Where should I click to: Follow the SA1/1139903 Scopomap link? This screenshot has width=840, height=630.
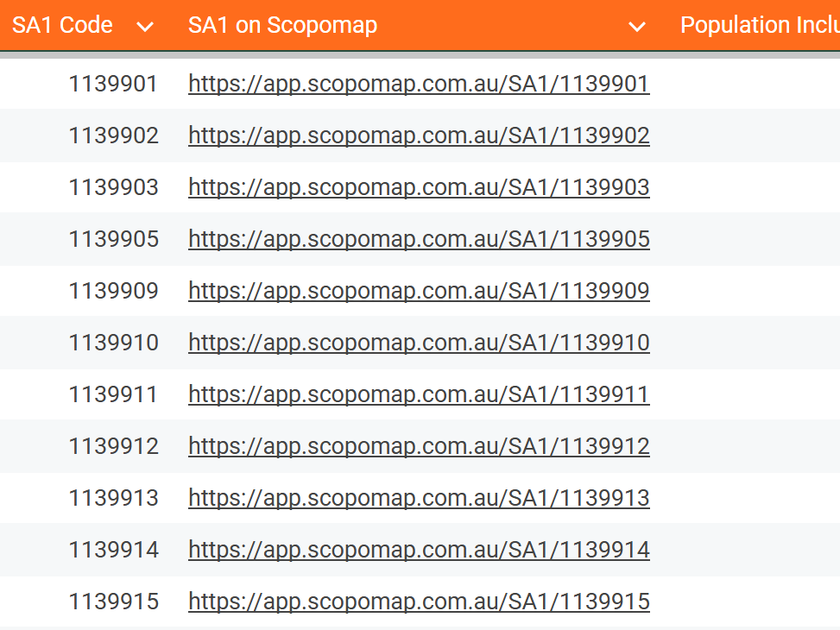[419, 187]
